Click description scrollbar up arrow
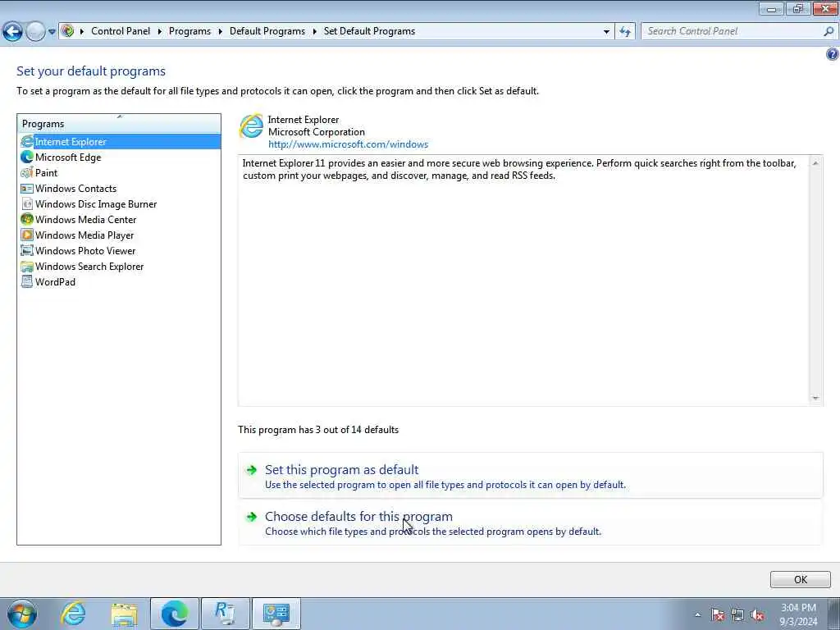 coord(815,163)
